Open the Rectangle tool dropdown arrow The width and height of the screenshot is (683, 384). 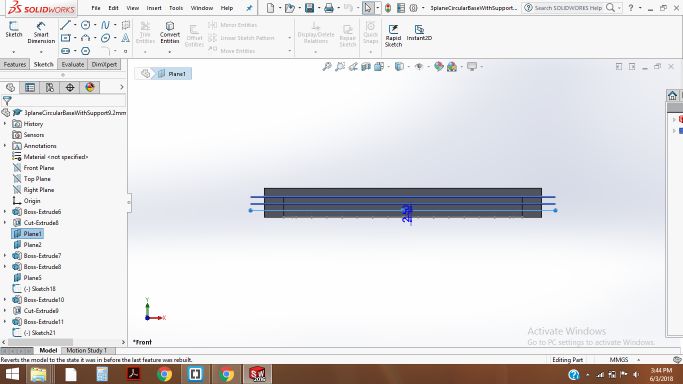point(75,38)
